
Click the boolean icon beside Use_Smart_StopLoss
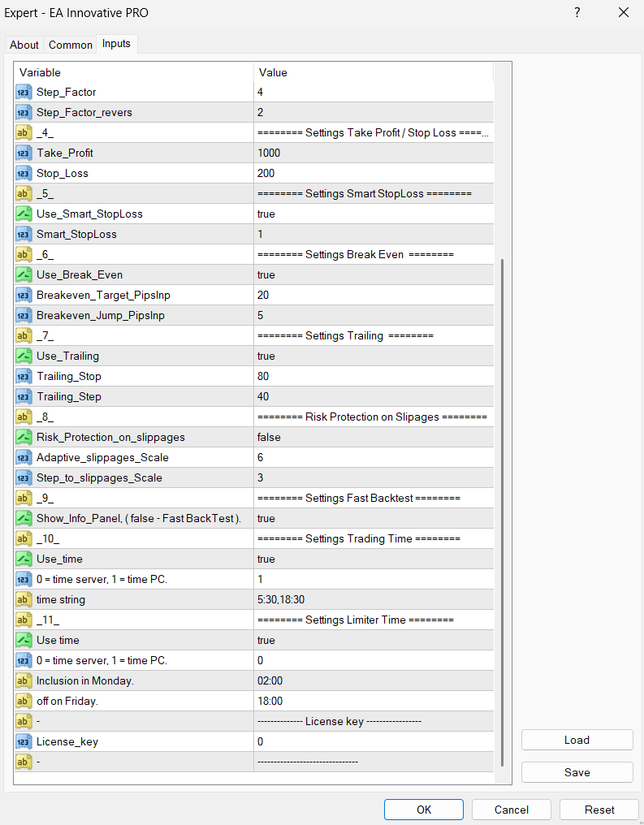tap(24, 214)
